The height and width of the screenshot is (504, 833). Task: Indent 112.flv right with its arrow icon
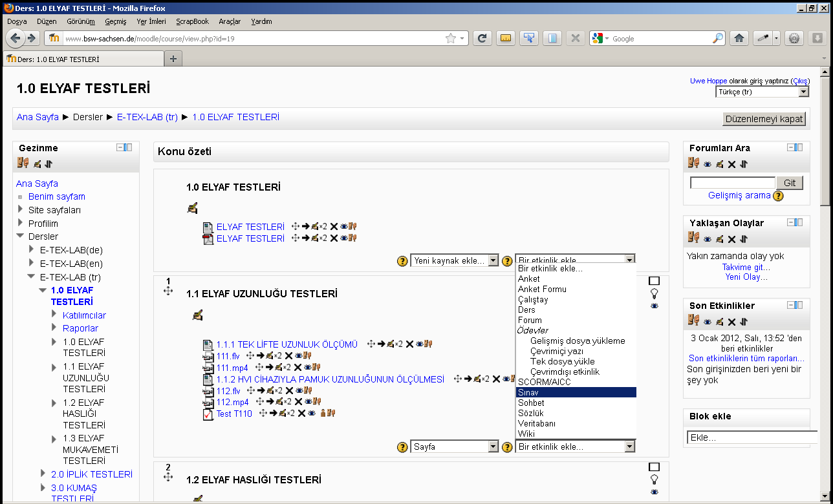261,390
